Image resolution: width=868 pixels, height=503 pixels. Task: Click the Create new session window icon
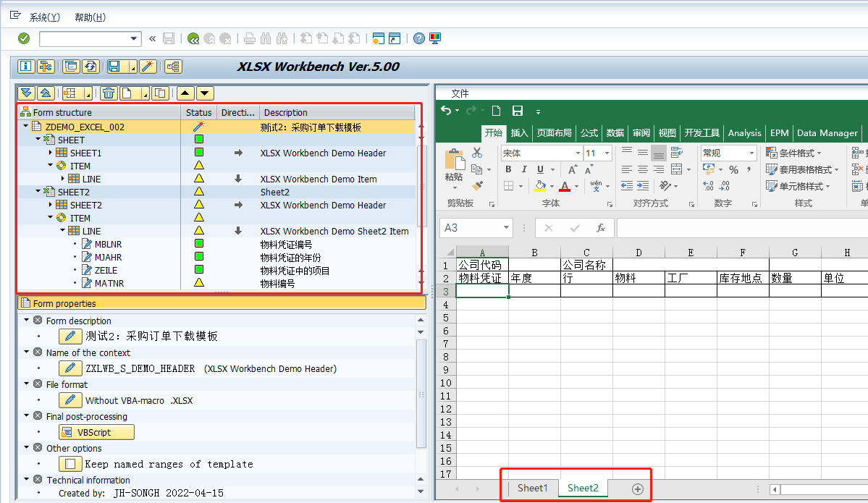click(378, 38)
